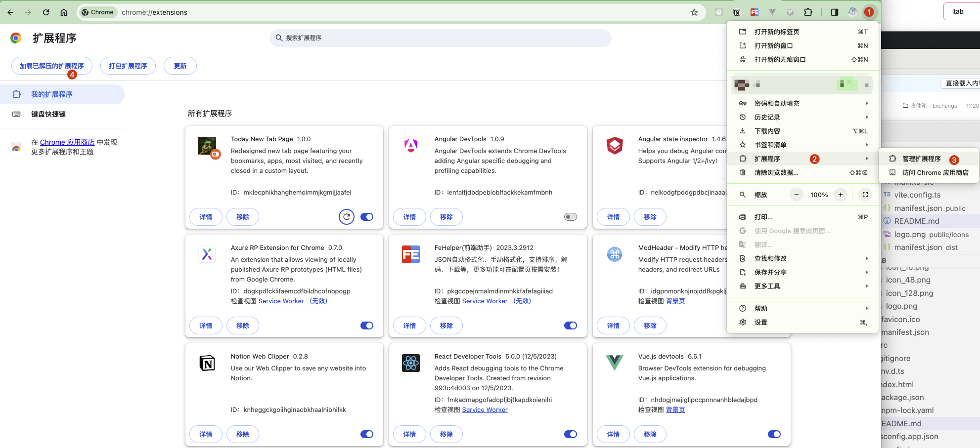Click the browser forward arrow
Screen dimensions: 980x448
(28, 12)
